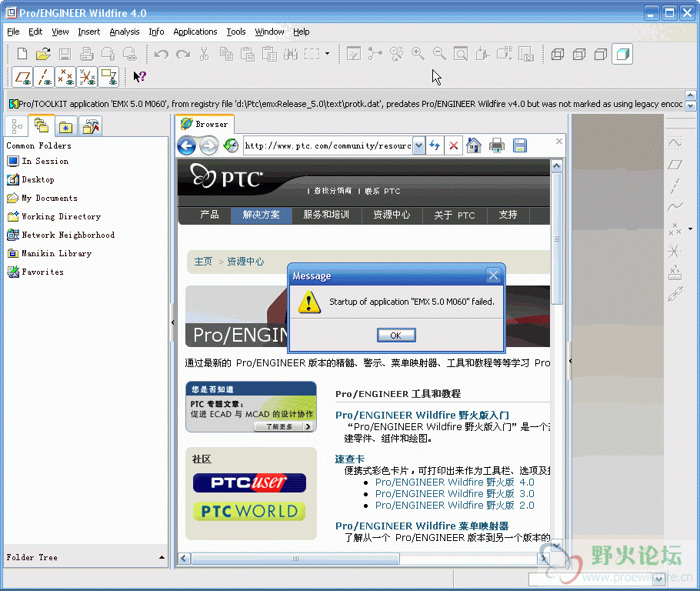Select Network Neighborhood entry
Screen dimensions: 700x591
[x=62, y=235]
